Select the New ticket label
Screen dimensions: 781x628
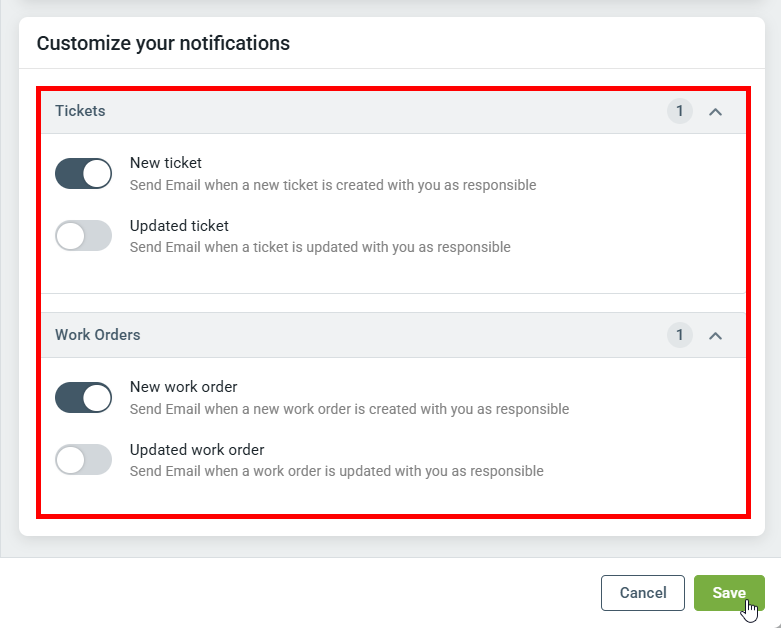point(166,163)
